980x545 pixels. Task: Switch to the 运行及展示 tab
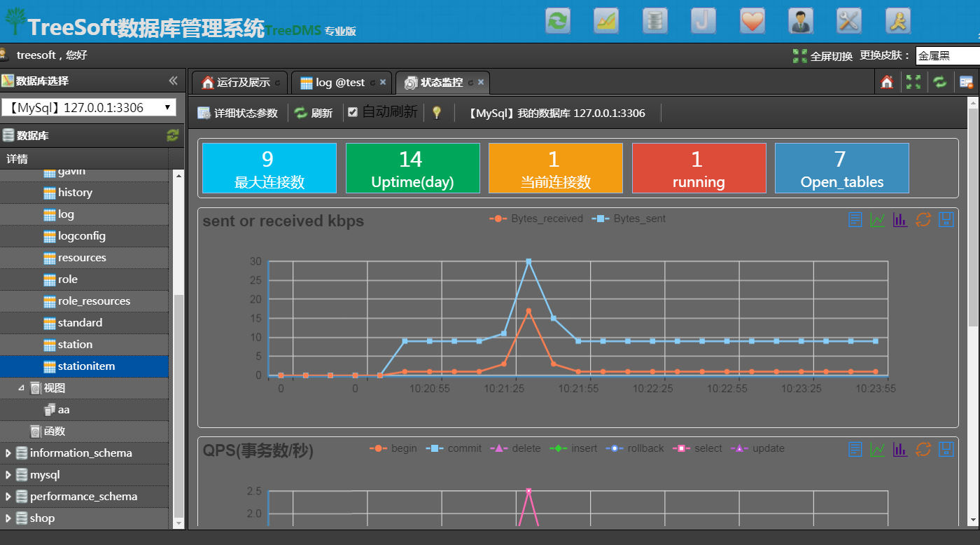pos(239,83)
